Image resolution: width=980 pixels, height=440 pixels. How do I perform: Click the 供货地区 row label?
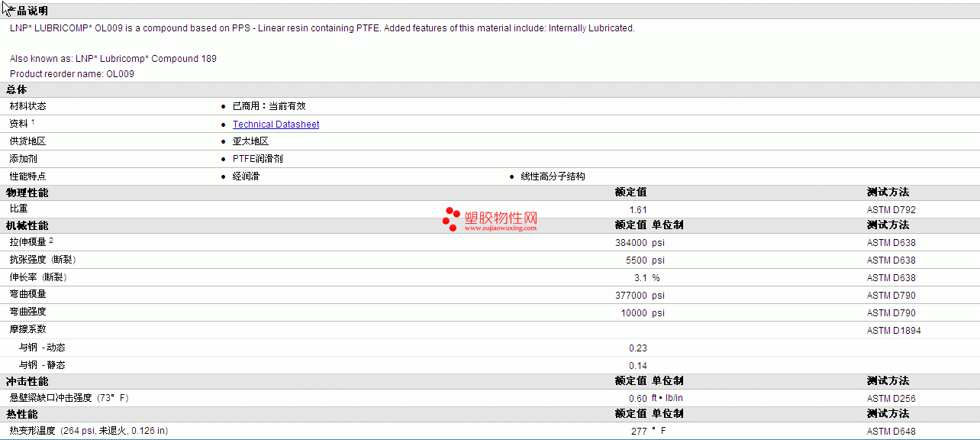tap(27, 141)
